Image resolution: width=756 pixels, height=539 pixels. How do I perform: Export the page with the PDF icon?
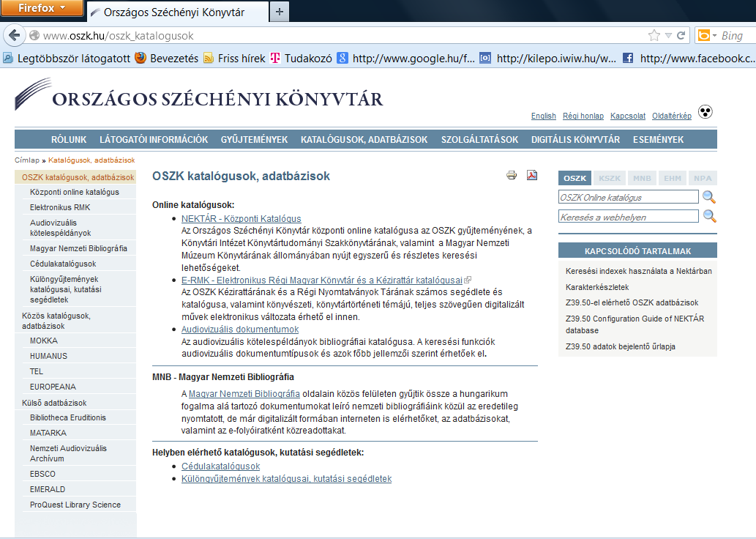pyautogui.click(x=532, y=175)
